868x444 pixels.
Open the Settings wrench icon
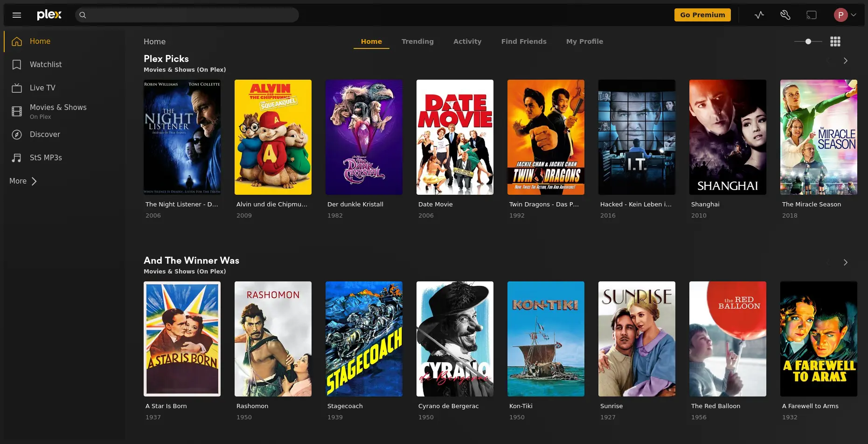pos(785,15)
